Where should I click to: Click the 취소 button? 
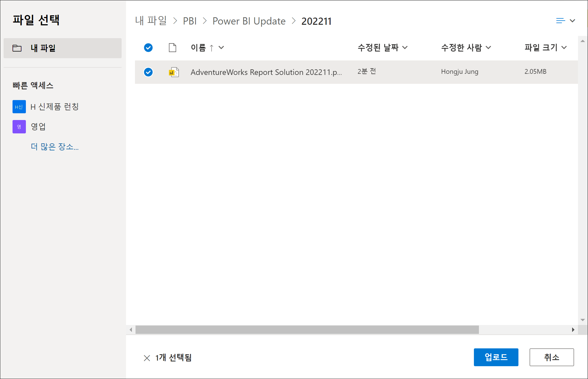tap(551, 357)
